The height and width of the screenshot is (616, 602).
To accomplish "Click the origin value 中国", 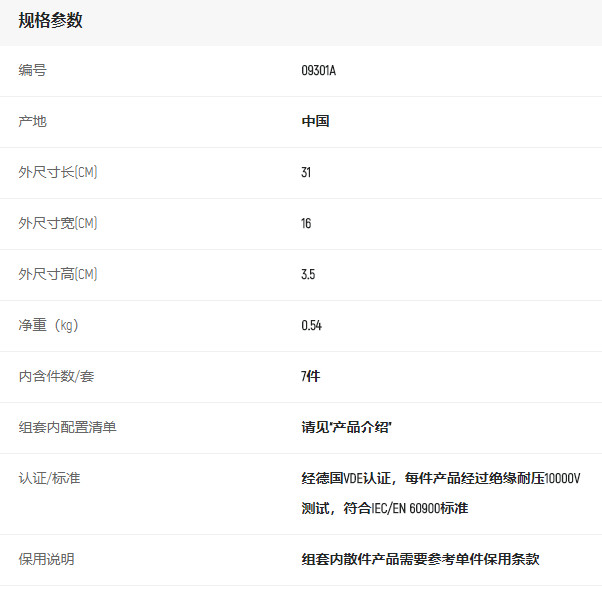I will 315,122.
